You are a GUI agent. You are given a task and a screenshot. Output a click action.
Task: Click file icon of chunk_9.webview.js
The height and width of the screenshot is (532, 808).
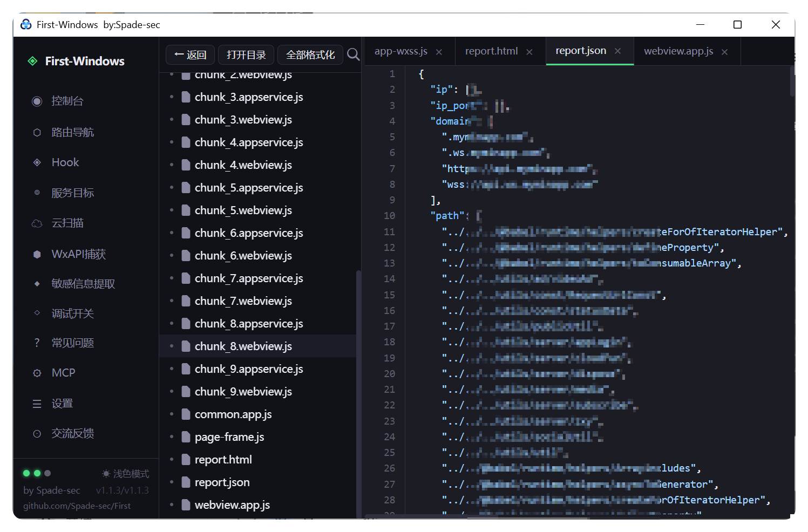(186, 392)
